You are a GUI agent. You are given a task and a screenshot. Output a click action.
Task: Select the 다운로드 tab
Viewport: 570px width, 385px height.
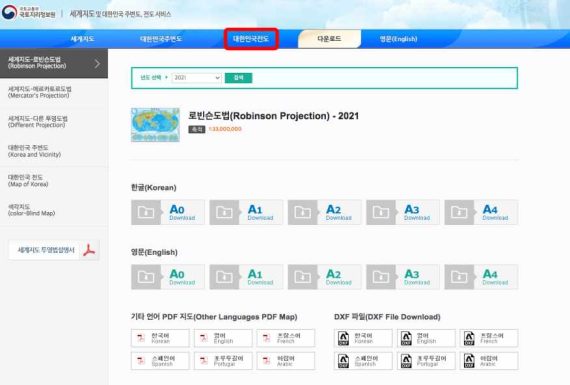pos(329,39)
